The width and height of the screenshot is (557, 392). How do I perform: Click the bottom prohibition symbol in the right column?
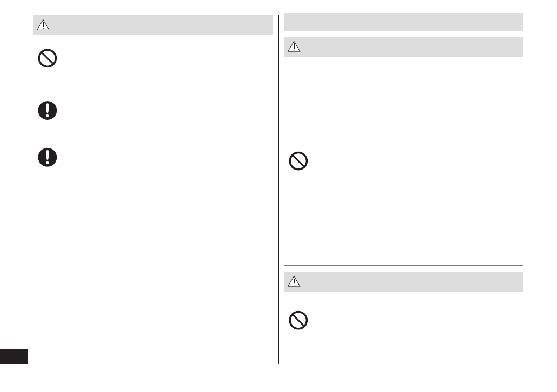[298, 321]
